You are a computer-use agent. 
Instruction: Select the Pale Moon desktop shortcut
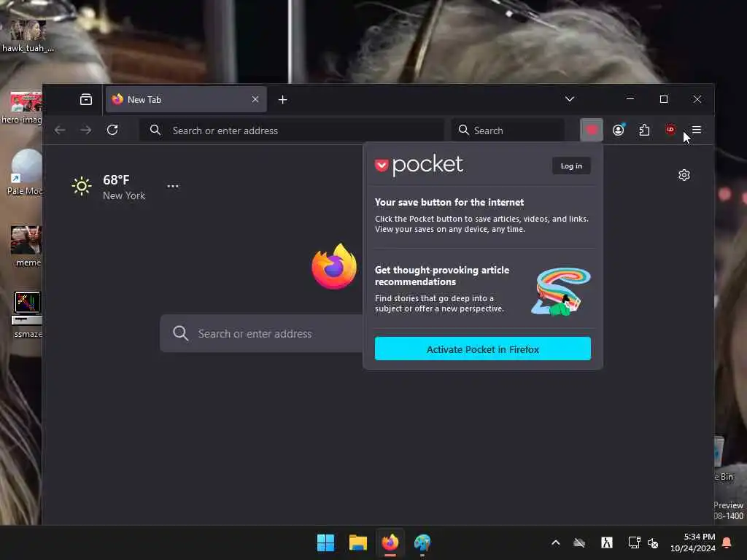[25, 172]
